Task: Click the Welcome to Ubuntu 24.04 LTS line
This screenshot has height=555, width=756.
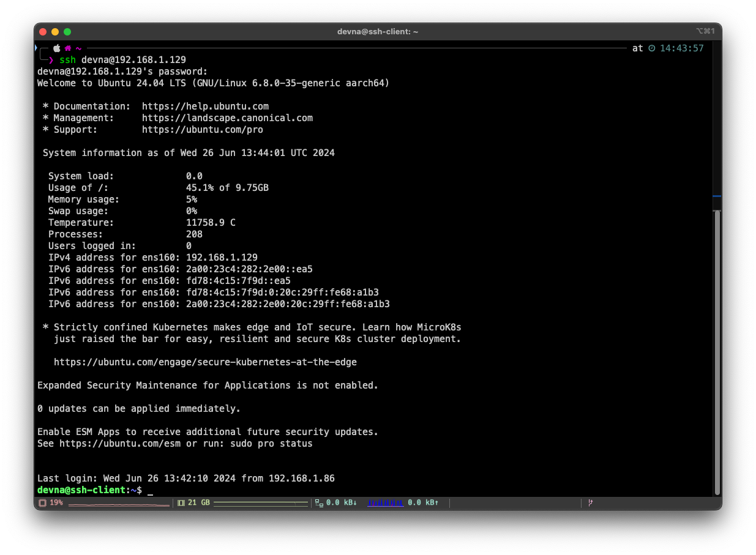Action: click(213, 83)
